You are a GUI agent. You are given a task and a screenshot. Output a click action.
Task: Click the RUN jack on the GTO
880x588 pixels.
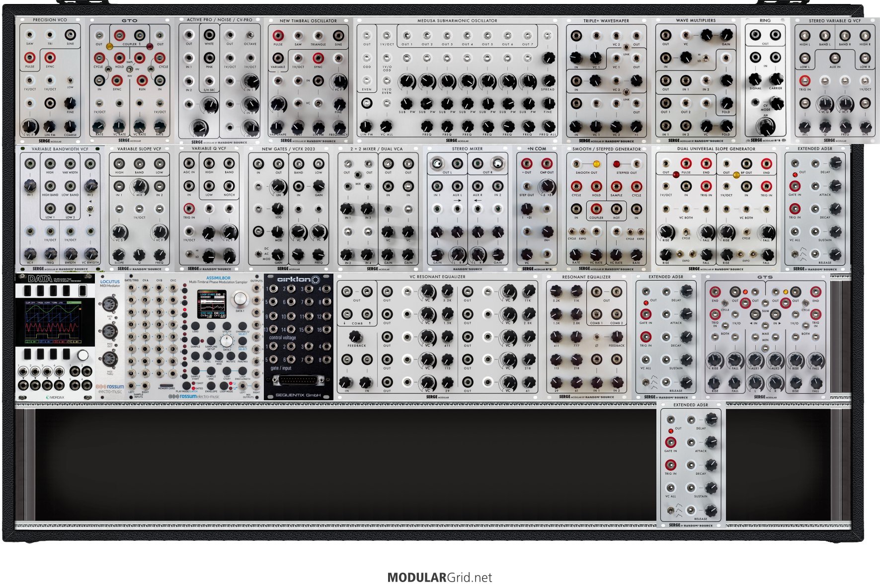click(143, 81)
